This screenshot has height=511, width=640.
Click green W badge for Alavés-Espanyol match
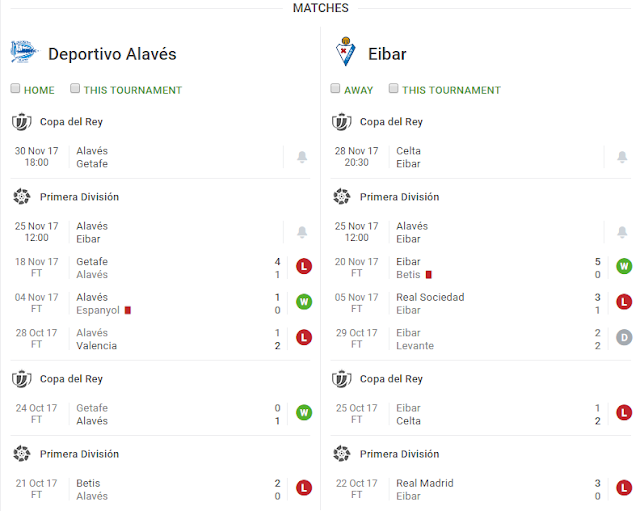coord(304,302)
